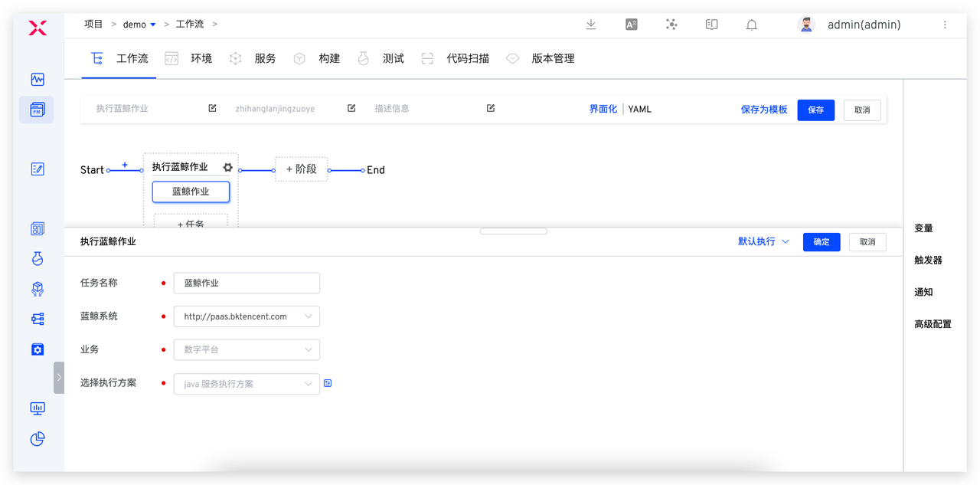This screenshot has height=485, width=980.
Task: Click the blue 确定 button
Action: (822, 242)
